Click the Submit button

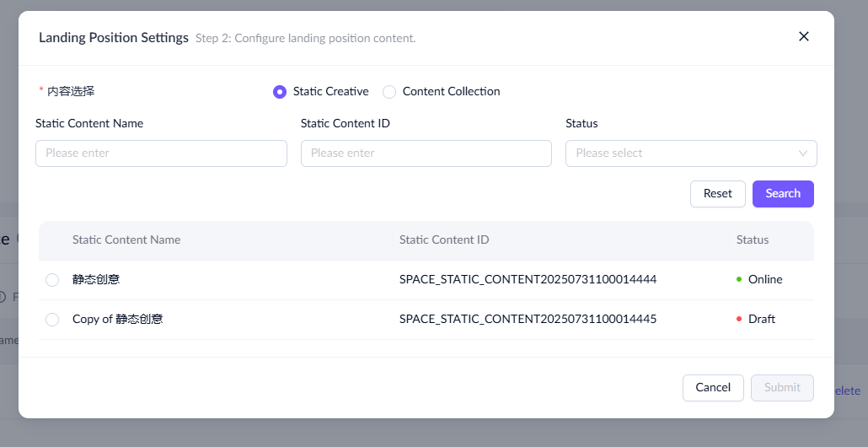pyautogui.click(x=782, y=388)
